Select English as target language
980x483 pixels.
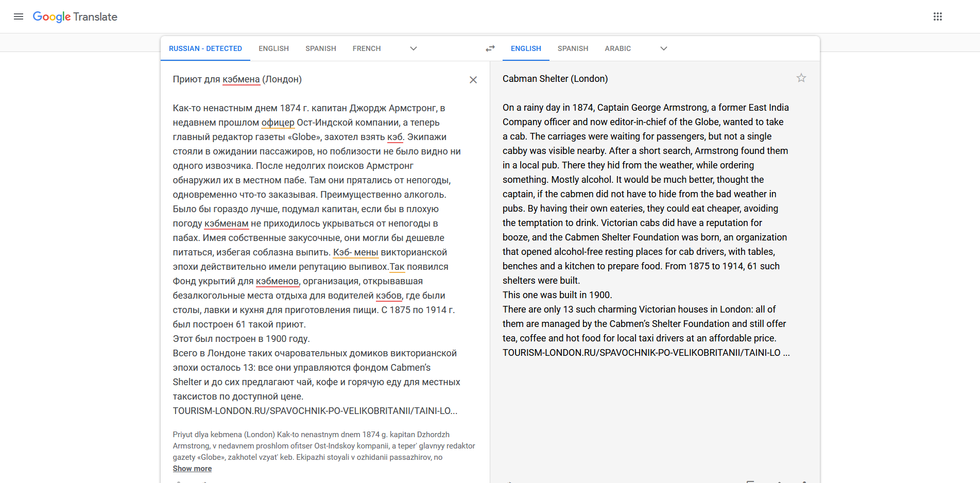coord(526,48)
